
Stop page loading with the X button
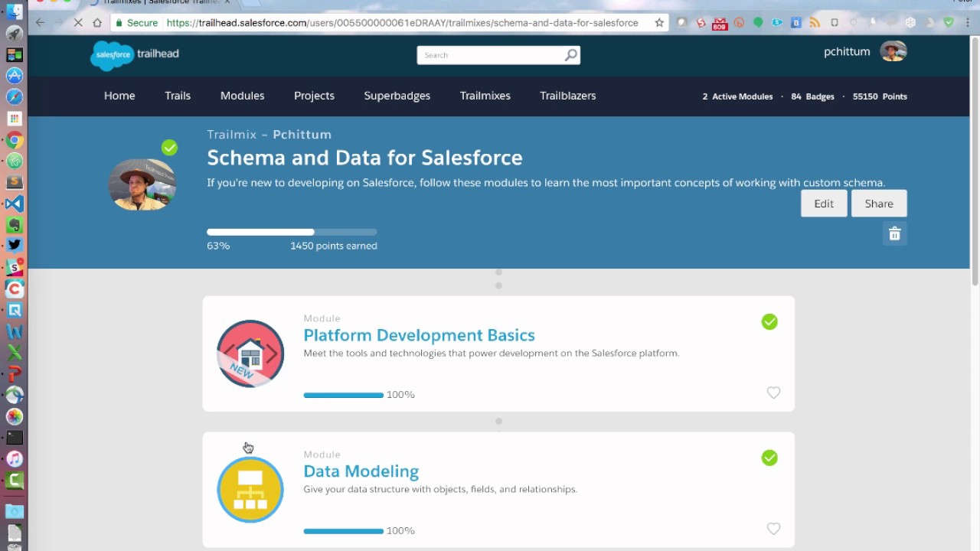[x=77, y=23]
